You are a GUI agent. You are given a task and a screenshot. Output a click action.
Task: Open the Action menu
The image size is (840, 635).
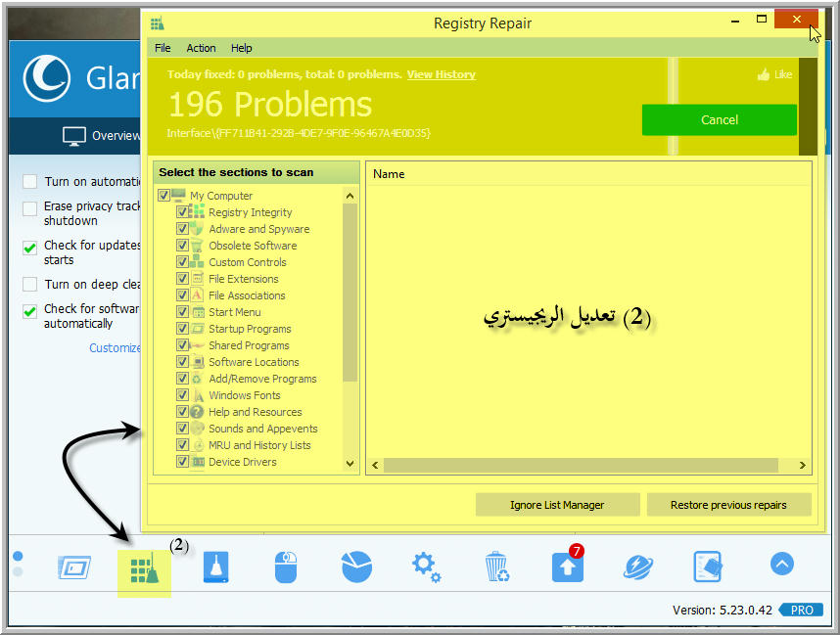pyautogui.click(x=201, y=48)
